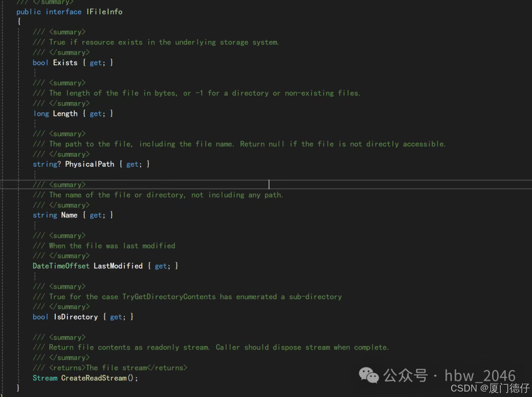Click the 'get' accessor of Length
Screen dimensions: 532x397
click(x=96, y=114)
